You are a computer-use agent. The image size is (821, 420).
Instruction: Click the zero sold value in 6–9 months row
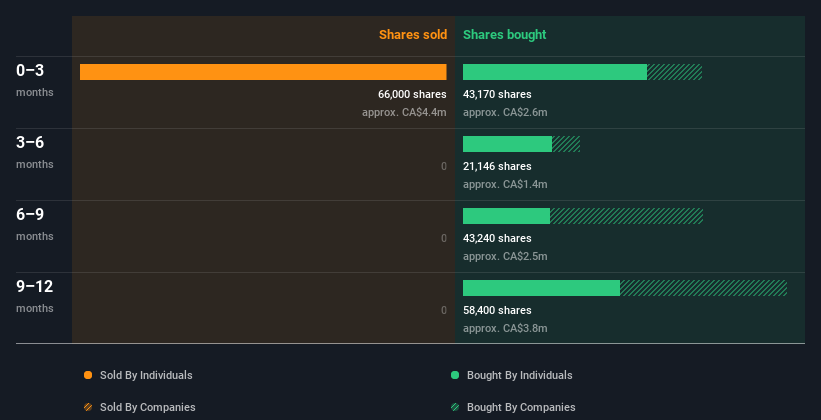[444, 238]
